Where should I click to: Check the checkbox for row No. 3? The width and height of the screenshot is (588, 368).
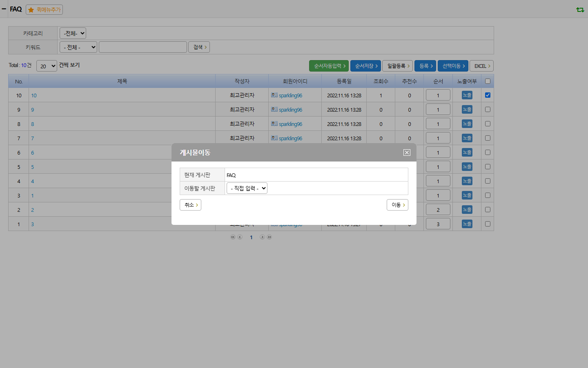pos(488,195)
